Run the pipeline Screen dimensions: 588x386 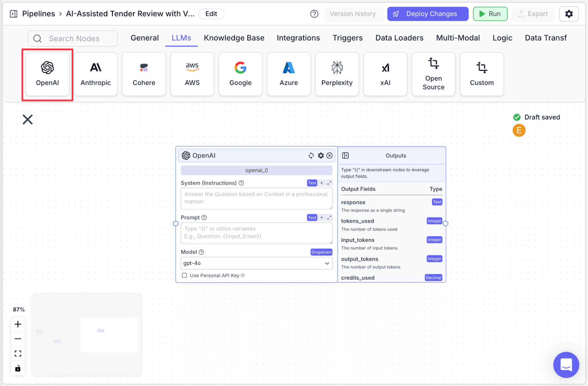(x=490, y=14)
